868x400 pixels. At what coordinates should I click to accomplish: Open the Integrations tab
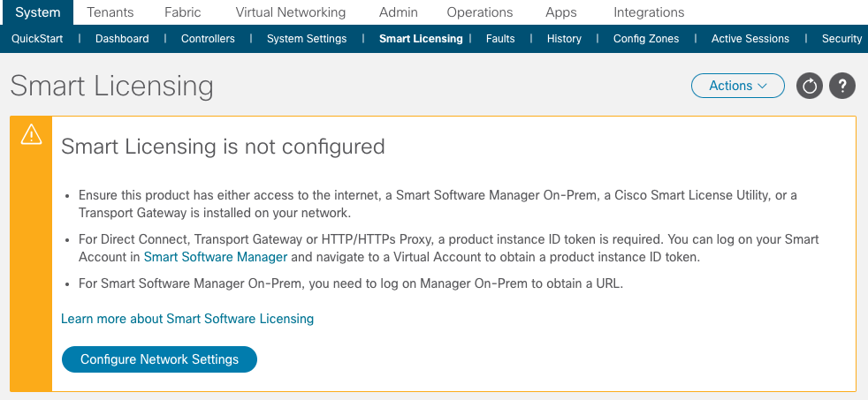(649, 12)
